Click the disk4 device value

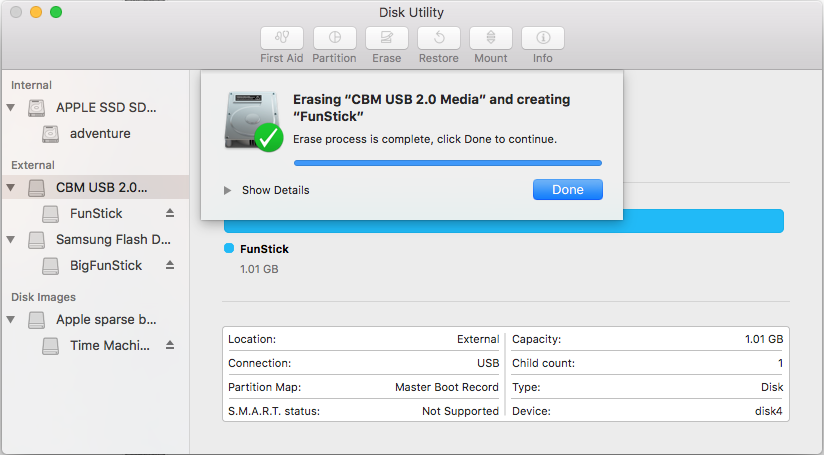tap(769, 411)
